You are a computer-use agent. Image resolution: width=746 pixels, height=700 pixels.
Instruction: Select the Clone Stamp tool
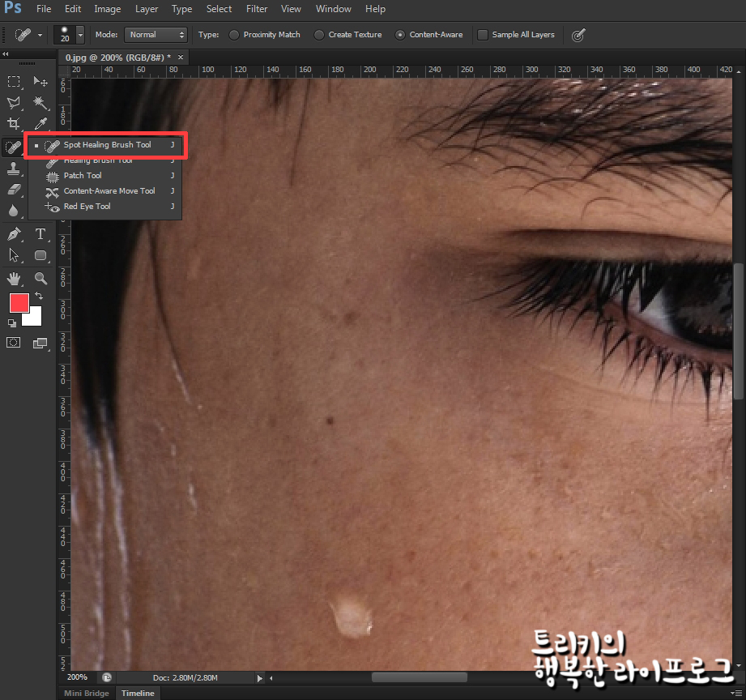14,168
